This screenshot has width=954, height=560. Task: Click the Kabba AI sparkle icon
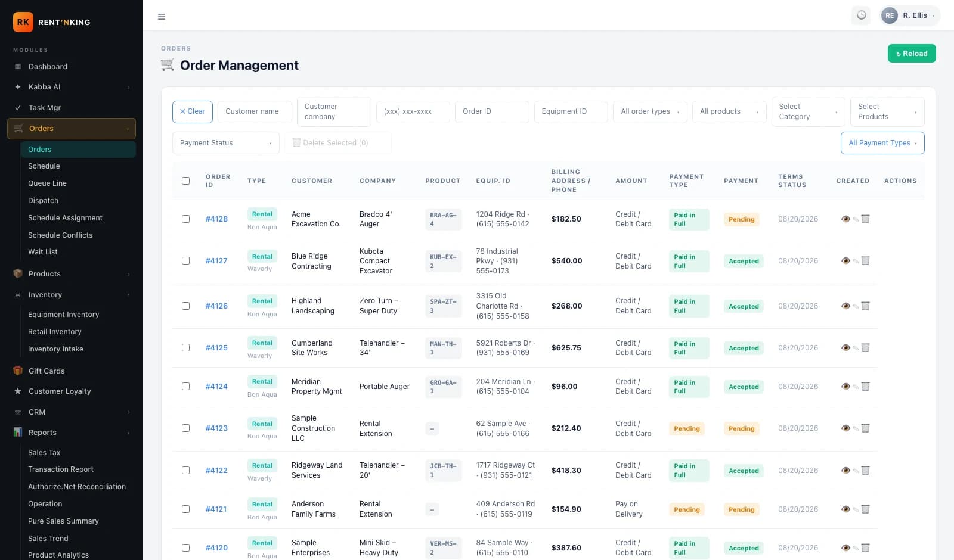click(x=18, y=87)
